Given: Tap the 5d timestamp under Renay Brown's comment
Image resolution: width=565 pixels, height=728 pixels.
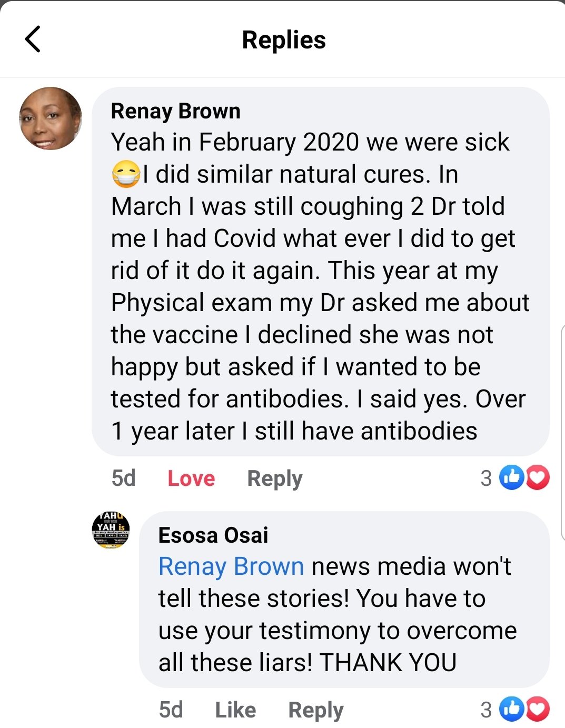Looking at the screenshot, I should click(124, 478).
